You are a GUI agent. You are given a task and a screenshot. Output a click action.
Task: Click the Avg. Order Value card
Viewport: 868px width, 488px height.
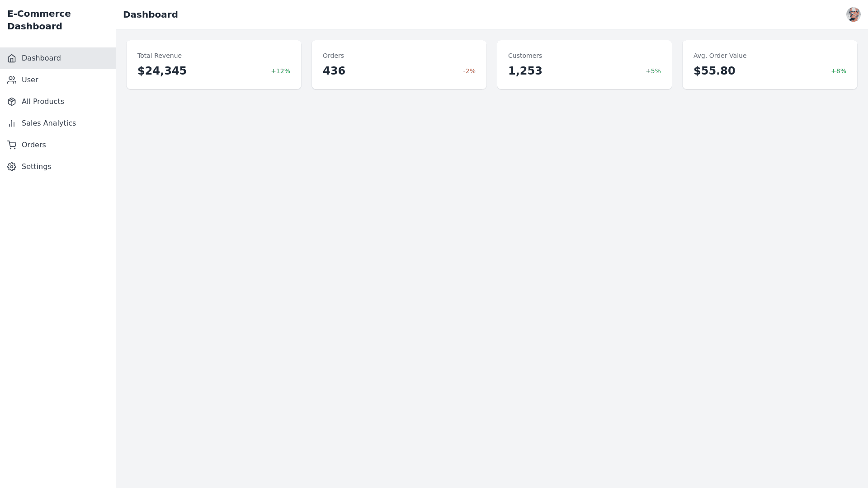769,65
